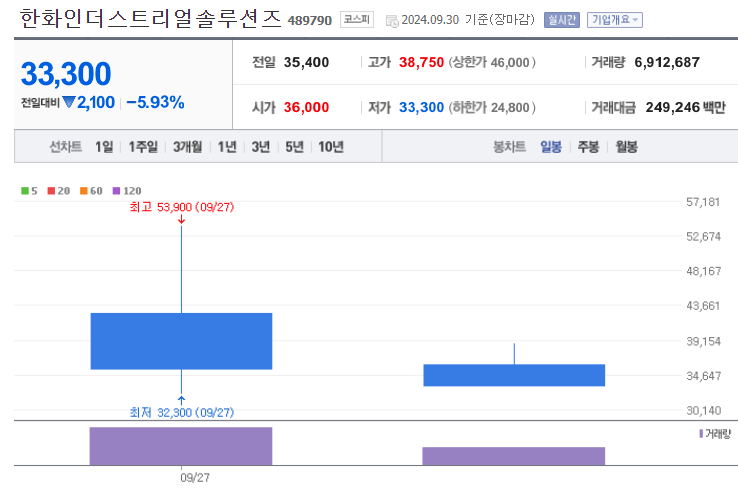This screenshot has width=738, height=489.
Task: Click the 시가 value 36,000
Action: pyautogui.click(x=306, y=107)
